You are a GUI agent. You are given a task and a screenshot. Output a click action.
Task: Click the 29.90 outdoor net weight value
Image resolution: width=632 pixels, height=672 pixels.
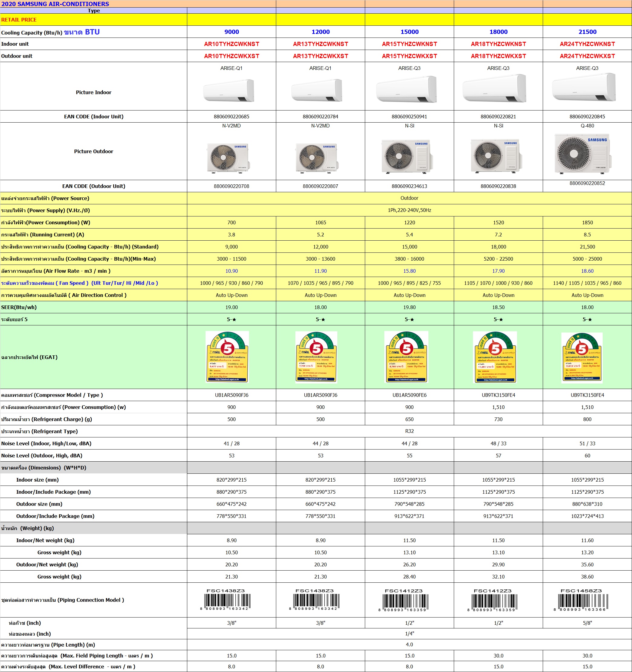click(x=499, y=565)
